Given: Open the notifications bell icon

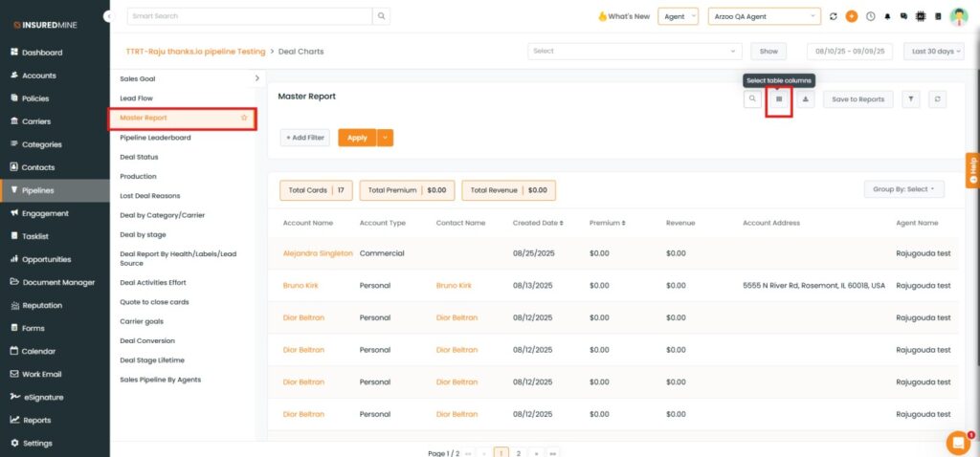Looking at the screenshot, I should [887, 16].
